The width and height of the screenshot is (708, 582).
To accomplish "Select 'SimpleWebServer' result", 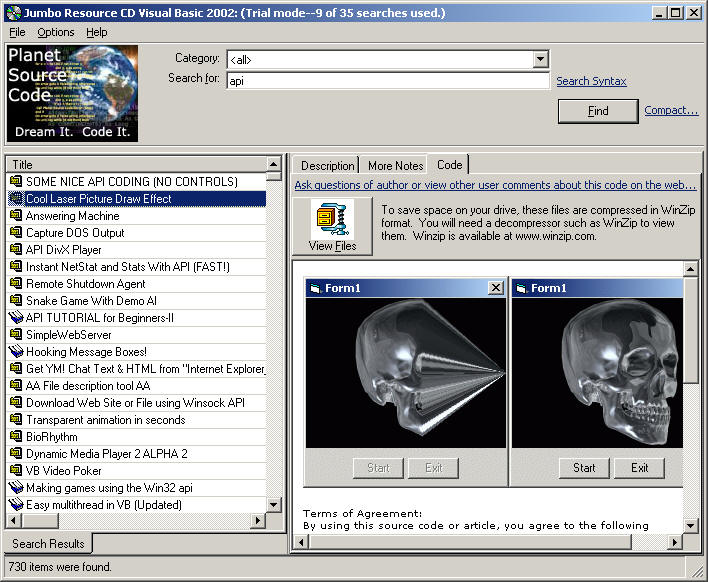I will tap(136, 335).
